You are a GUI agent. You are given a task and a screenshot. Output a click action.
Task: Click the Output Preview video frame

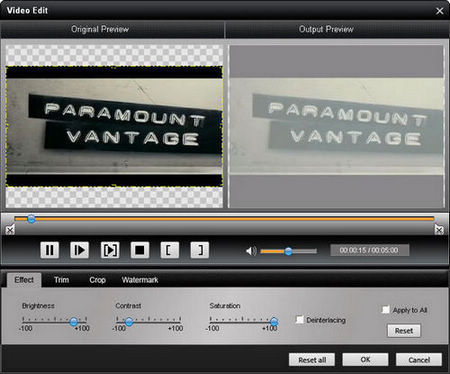(x=337, y=126)
